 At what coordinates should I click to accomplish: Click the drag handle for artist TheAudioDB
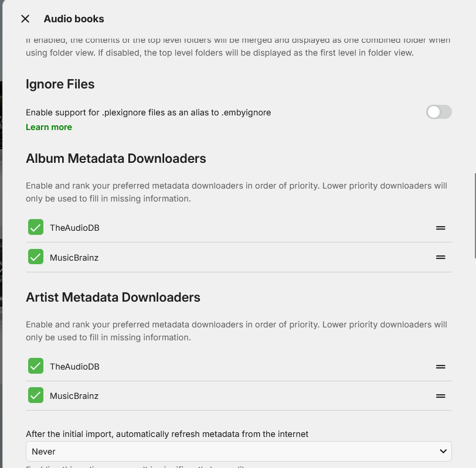pos(440,366)
